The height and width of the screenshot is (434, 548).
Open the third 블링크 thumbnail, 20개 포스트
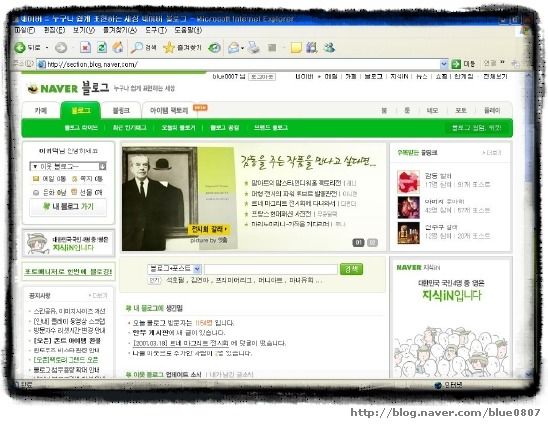pyautogui.click(x=409, y=233)
